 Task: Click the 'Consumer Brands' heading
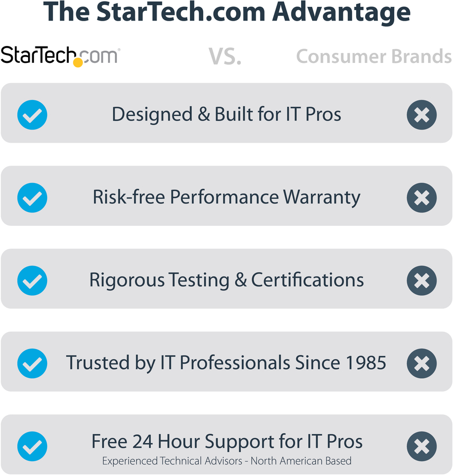click(374, 57)
